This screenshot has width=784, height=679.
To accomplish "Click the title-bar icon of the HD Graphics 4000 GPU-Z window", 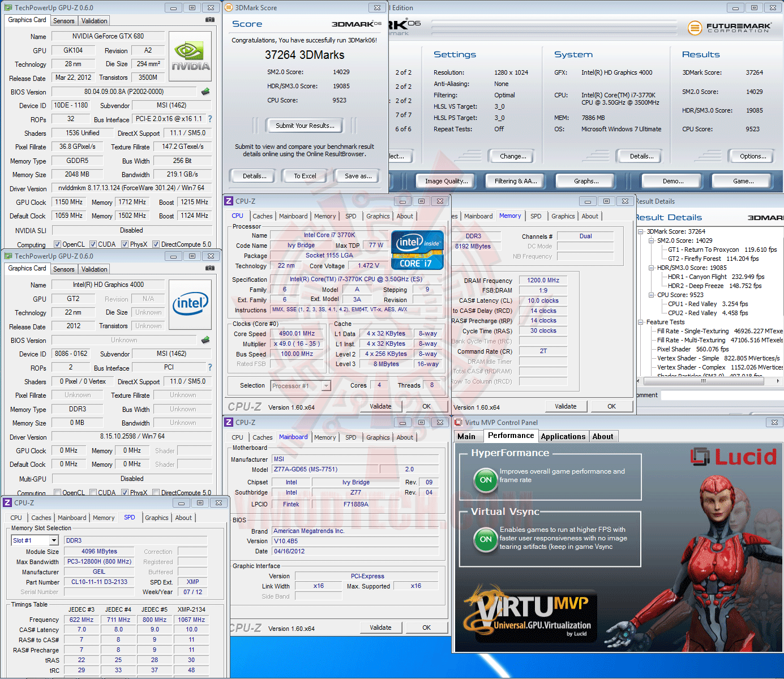I will 8,256.
